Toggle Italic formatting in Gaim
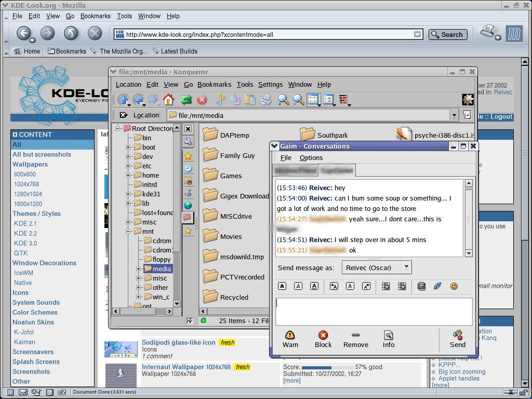Screen dimensions: 532x399 click(x=298, y=286)
